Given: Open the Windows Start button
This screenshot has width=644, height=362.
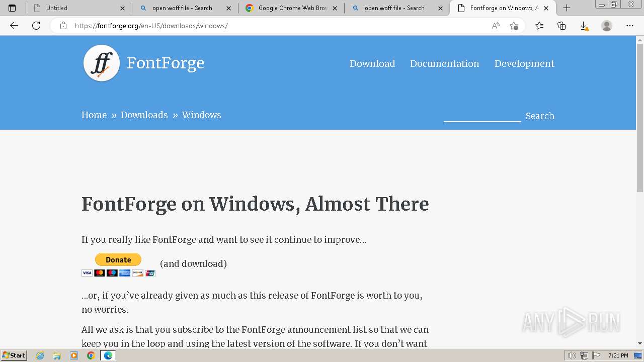Looking at the screenshot, I should coord(14,355).
